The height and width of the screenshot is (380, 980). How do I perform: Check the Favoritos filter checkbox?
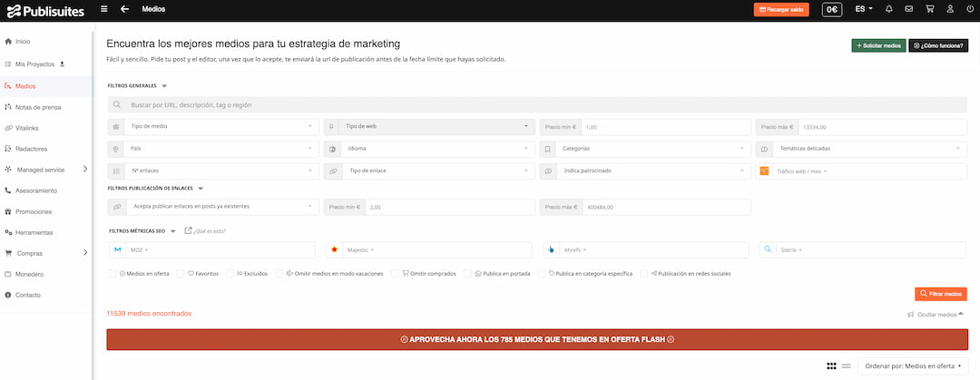click(x=181, y=273)
